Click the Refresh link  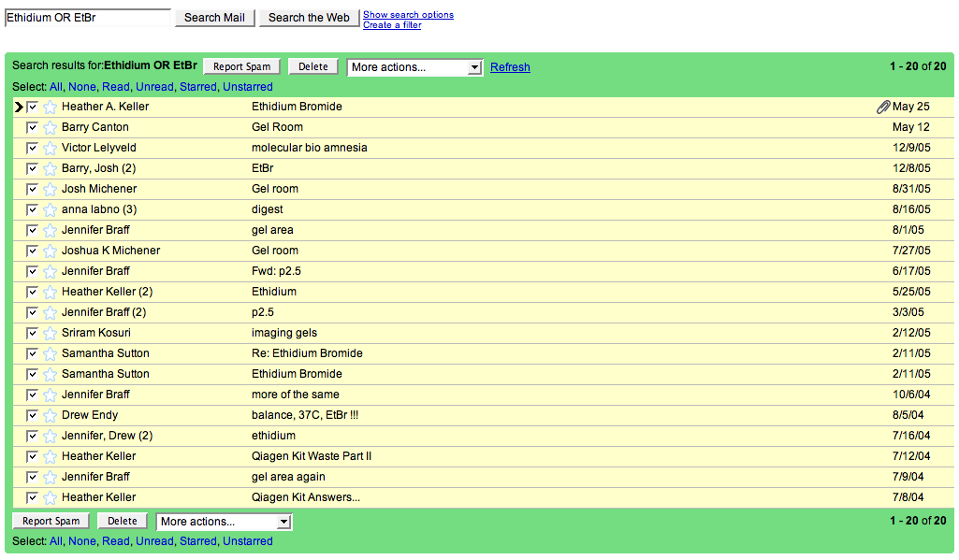click(x=510, y=67)
